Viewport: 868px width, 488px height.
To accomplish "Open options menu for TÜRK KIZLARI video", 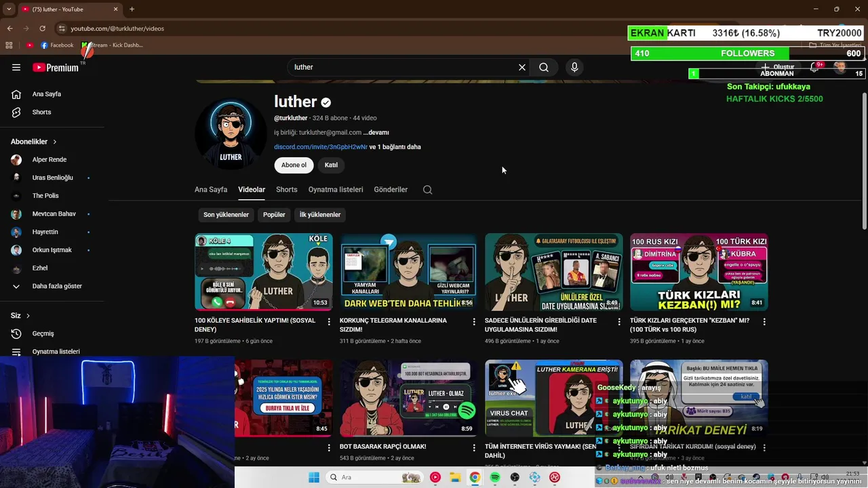I will (764, 322).
